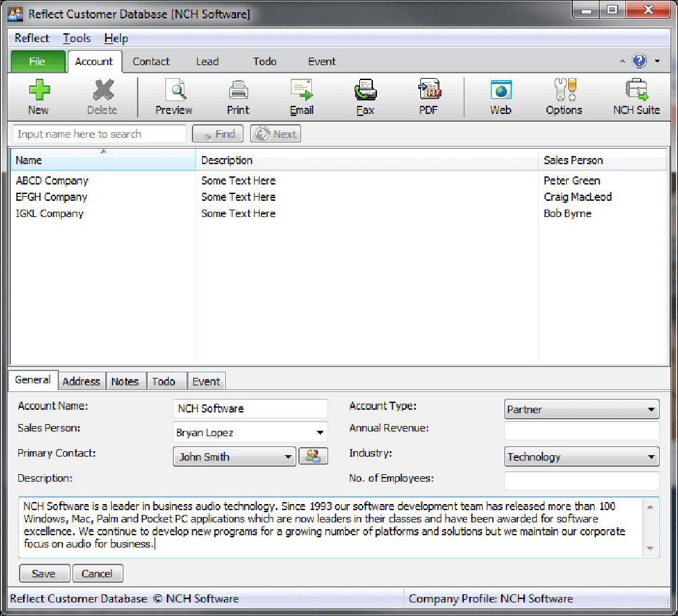678x616 pixels.
Task: Expand the Industry dropdown
Action: [582, 457]
